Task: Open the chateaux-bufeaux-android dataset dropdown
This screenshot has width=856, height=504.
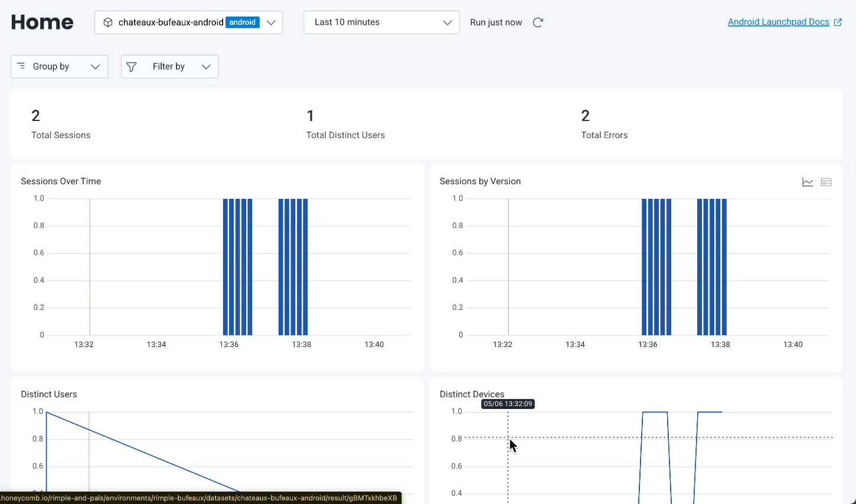Action: pos(188,22)
